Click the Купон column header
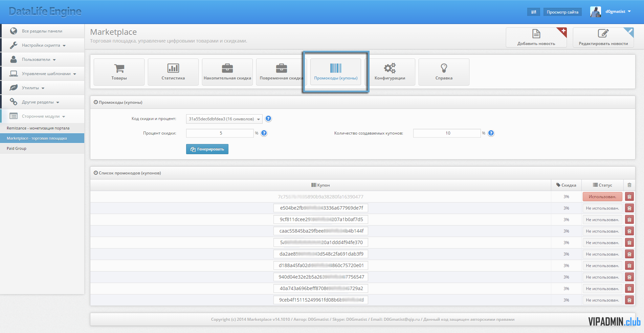Image resolution: width=644 pixels, height=333 pixels. pos(320,185)
